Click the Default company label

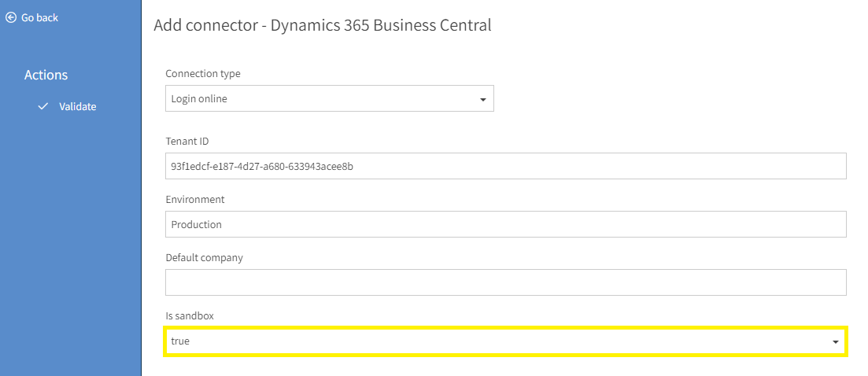[205, 258]
